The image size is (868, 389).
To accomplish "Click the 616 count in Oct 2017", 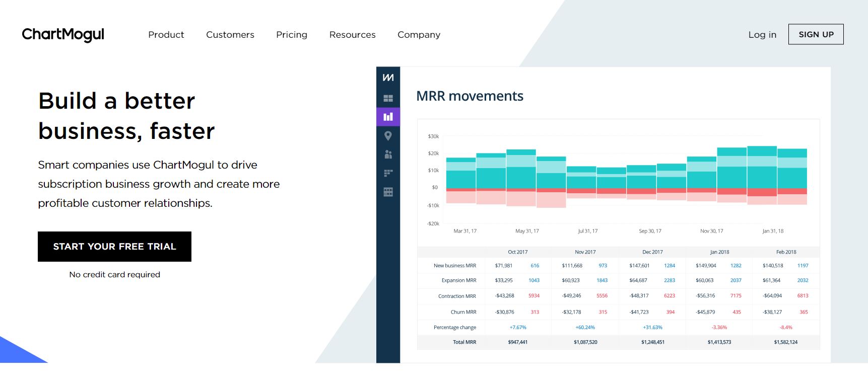I will pos(535,266).
